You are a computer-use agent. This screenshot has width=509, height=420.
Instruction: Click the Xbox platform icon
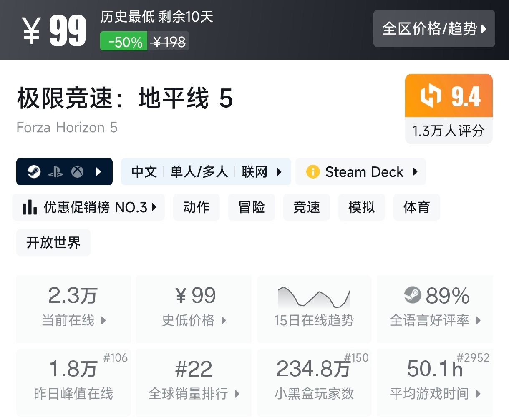coord(77,172)
